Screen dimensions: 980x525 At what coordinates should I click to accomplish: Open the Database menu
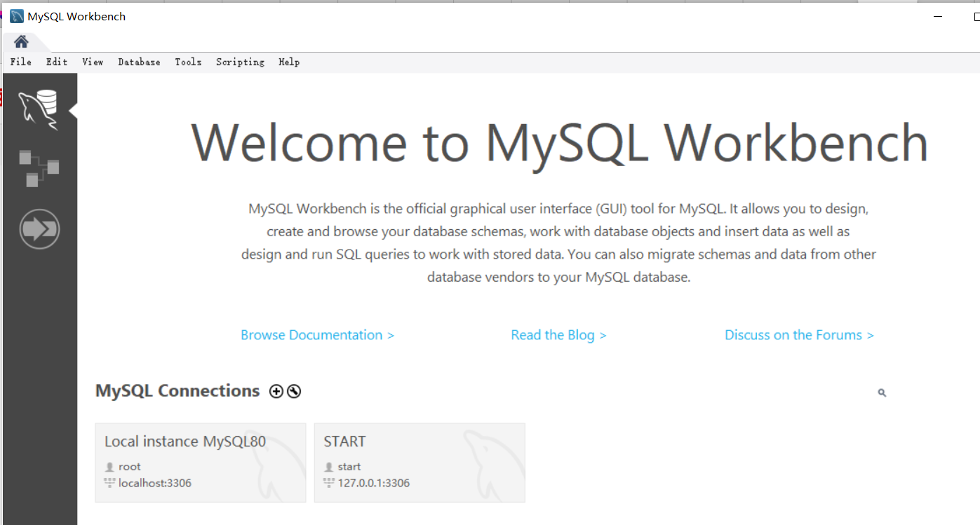click(x=139, y=62)
